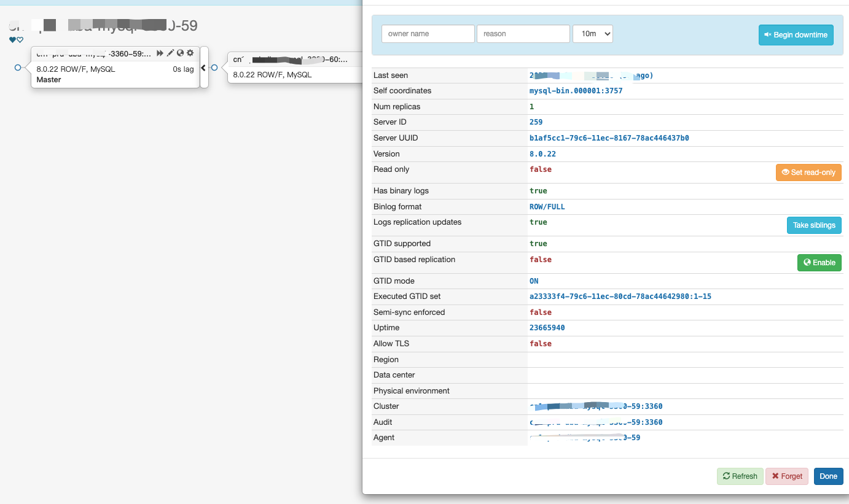Click Set read-only button

point(808,173)
